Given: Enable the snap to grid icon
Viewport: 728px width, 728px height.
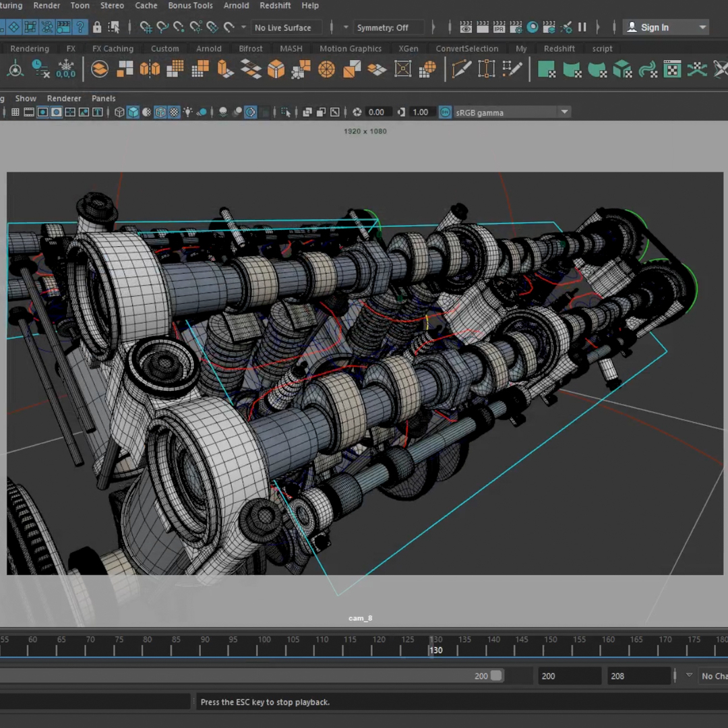Looking at the screenshot, I should click(146, 27).
